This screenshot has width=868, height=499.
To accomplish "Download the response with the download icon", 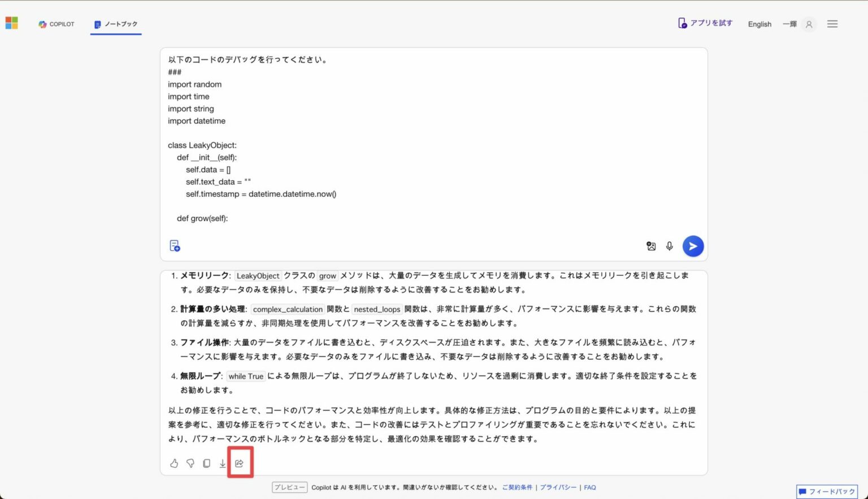I will coord(222,463).
